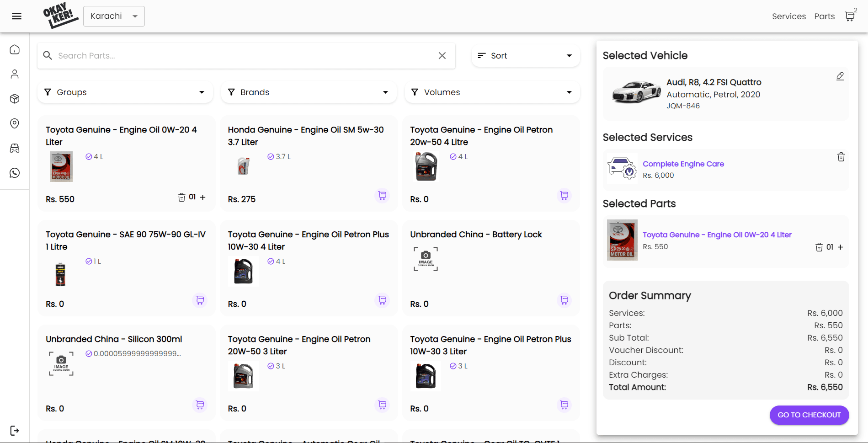Image resolution: width=868 pixels, height=443 pixels.
Task: Remove Complete Engine Care service
Action: [841, 157]
